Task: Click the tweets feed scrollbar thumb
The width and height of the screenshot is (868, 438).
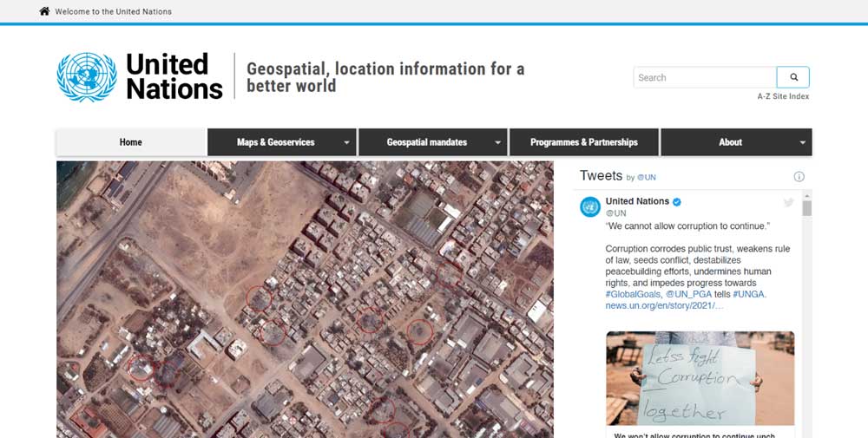Action: coord(806,208)
